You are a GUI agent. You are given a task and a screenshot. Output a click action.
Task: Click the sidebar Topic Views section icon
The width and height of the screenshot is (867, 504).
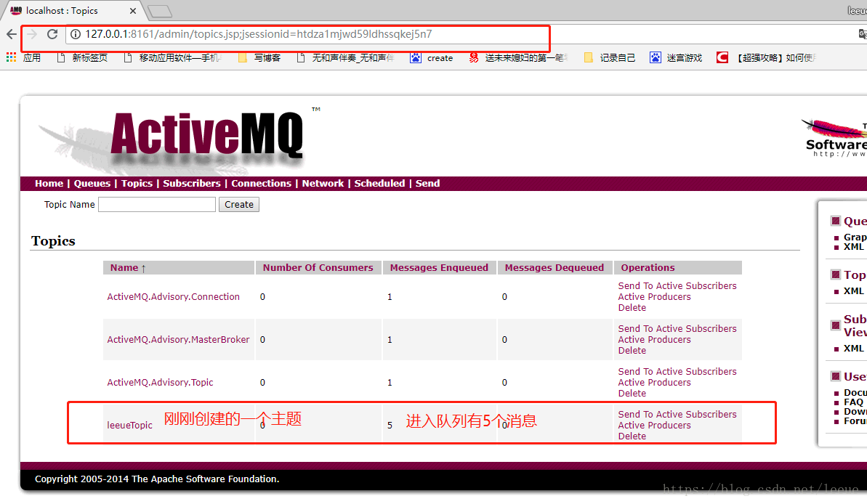[x=836, y=275]
